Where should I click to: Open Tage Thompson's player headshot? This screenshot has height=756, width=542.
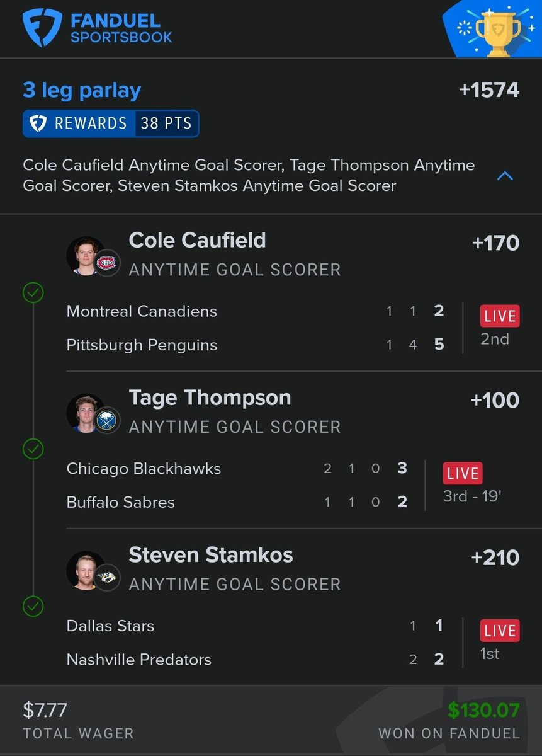click(84, 413)
